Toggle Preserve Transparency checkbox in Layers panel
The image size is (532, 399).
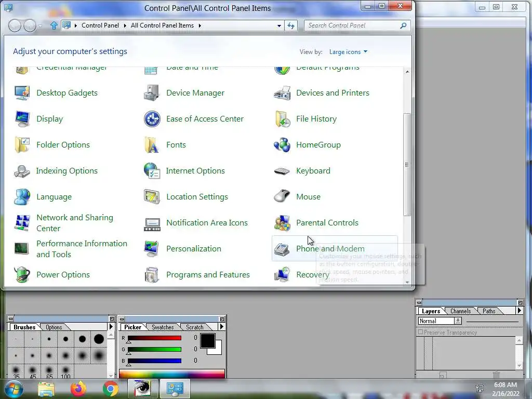click(421, 332)
